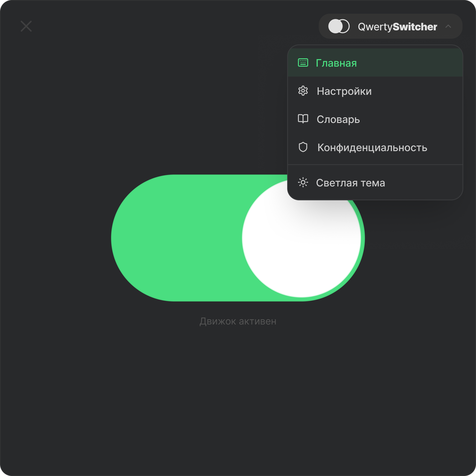Click the QwertySwitcher toggle logo icon

coord(339,26)
